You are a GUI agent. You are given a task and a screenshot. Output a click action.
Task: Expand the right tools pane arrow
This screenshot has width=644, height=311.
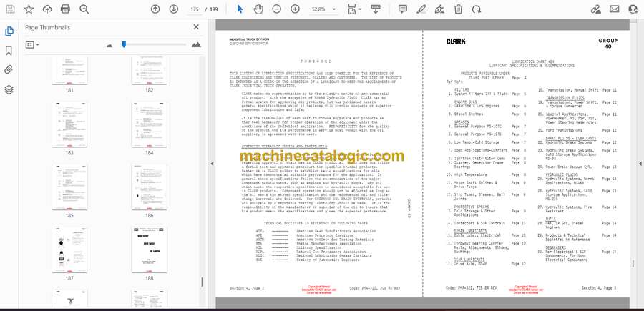coord(640,164)
